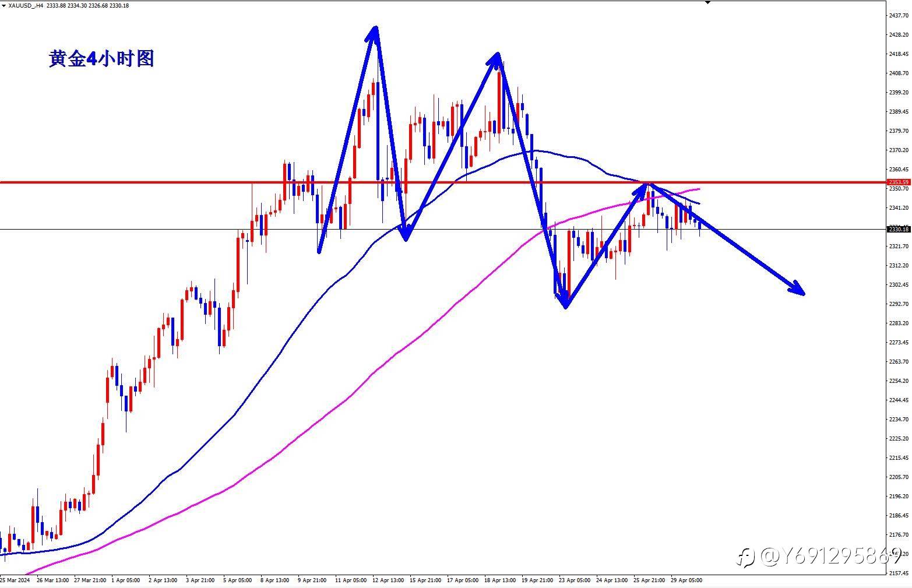
Task: Click the 2205.70 price axis label
Action: tap(899, 477)
